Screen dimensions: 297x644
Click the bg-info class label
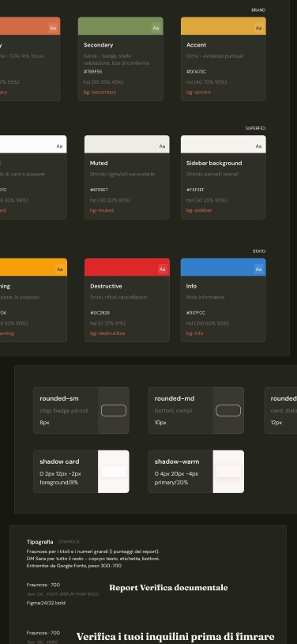195,333
